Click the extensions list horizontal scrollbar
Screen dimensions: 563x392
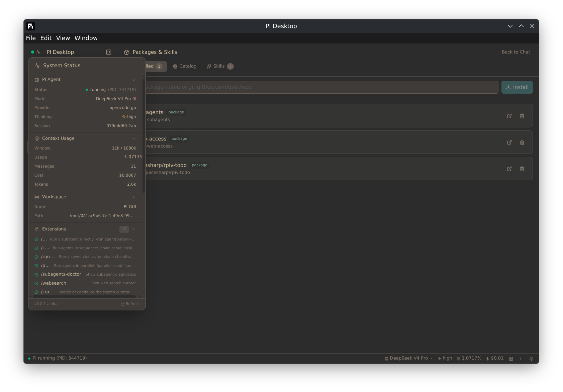(84, 296)
